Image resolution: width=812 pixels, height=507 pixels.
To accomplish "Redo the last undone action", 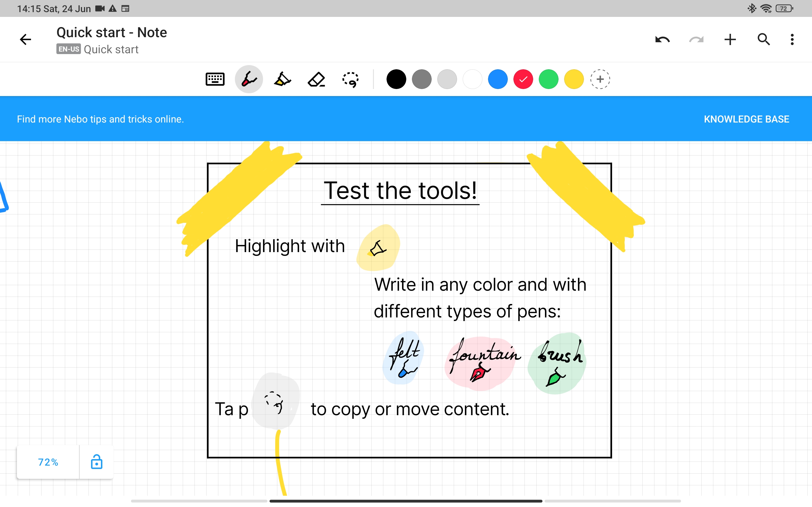I will pyautogui.click(x=696, y=39).
